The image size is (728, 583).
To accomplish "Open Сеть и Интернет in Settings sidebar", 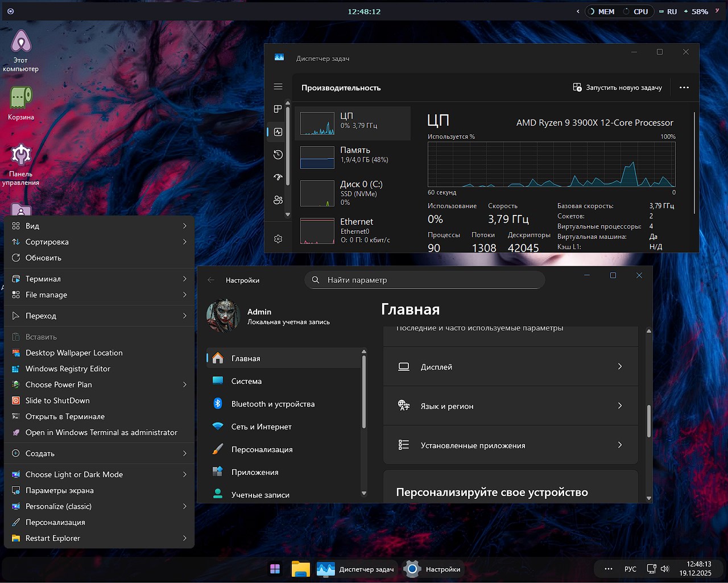I will coord(262,427).
